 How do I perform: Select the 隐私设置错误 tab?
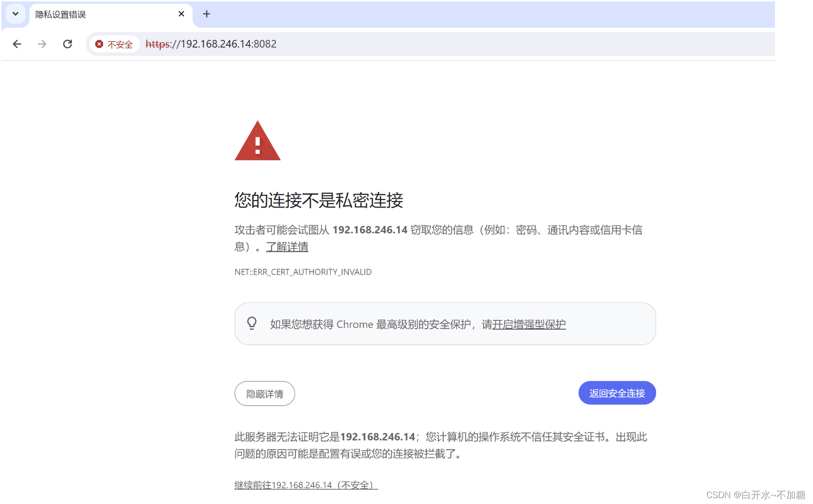point(111,15)
